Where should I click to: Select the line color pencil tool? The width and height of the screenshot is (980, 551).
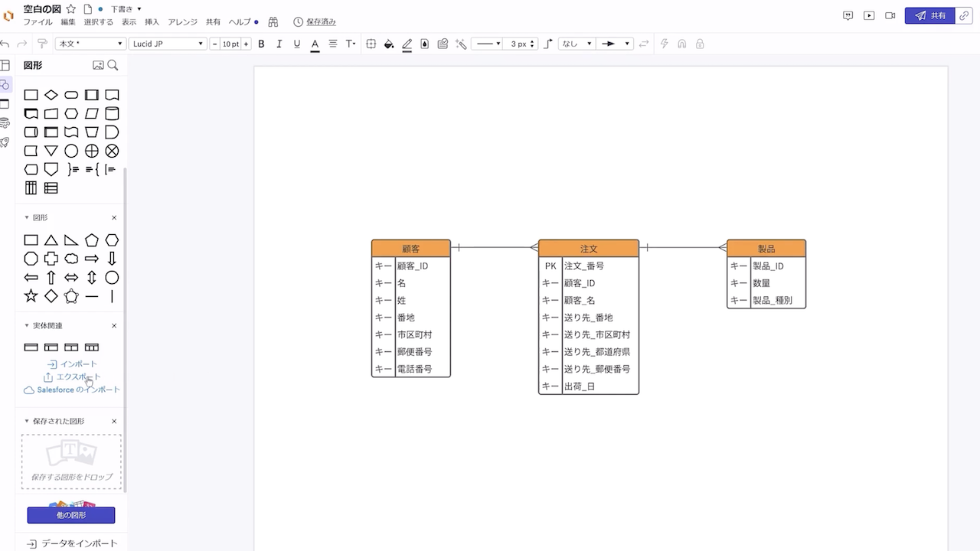click(407, 44)
